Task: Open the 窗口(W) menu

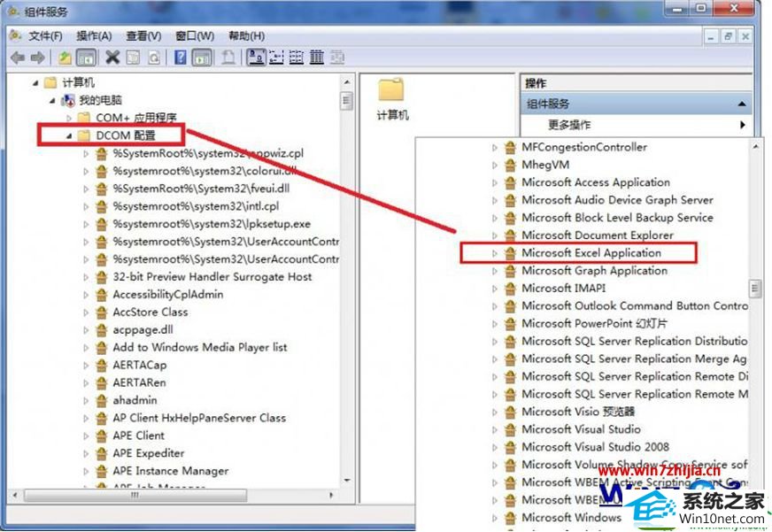Action: tap(195, 36)
